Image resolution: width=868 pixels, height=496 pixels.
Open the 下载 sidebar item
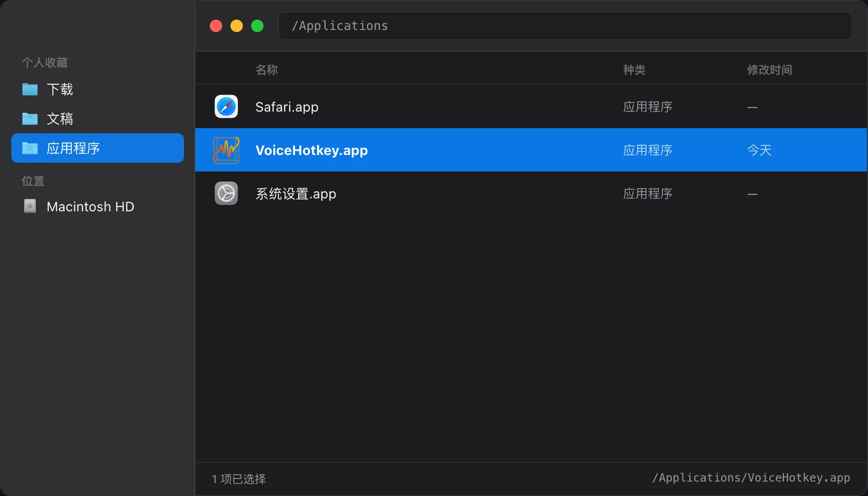coord(98,89)
